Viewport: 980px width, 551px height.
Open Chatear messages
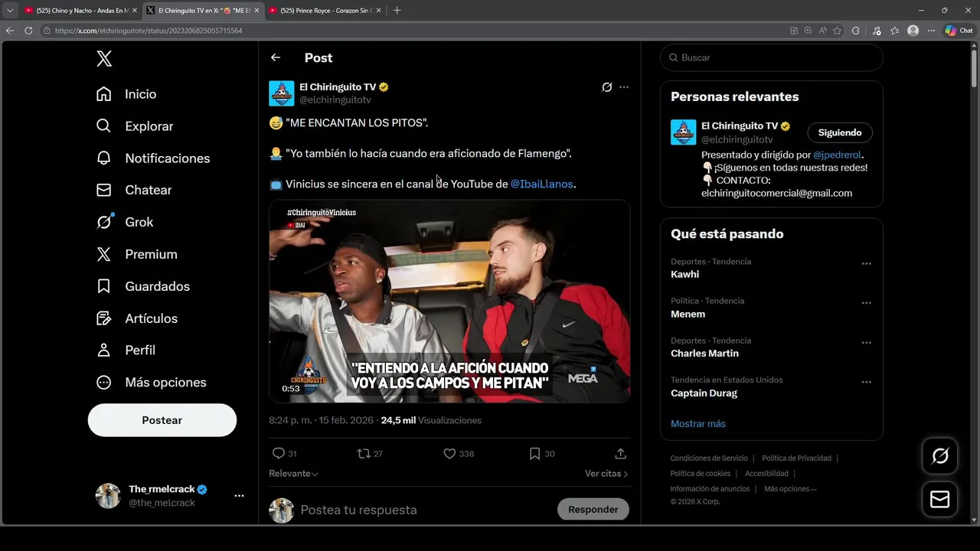pyautogui.click(x=134, y=190)
